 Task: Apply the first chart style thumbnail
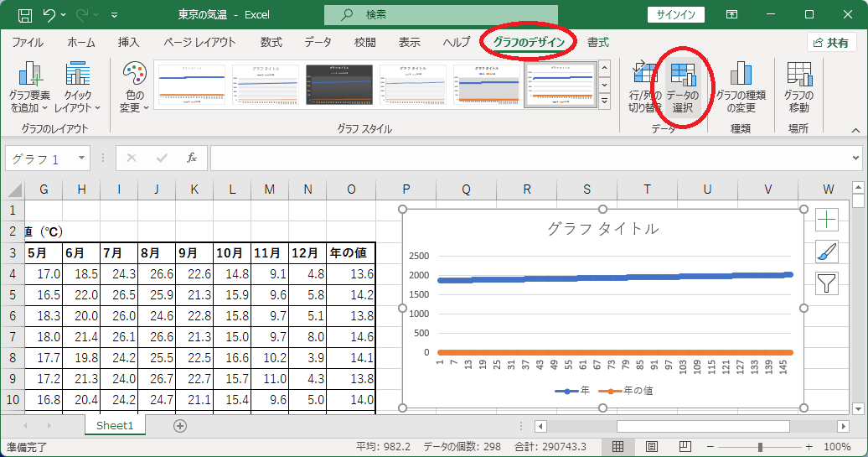pos(192,84)
